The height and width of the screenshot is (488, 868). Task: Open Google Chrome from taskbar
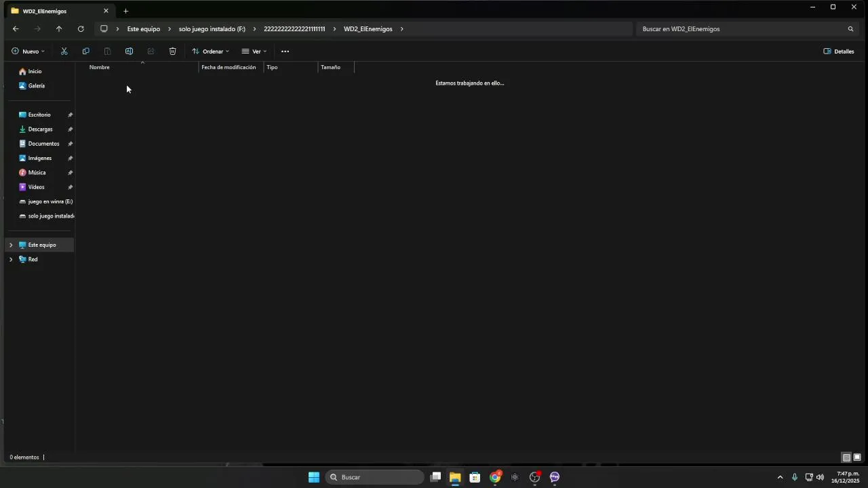[495, 477]
